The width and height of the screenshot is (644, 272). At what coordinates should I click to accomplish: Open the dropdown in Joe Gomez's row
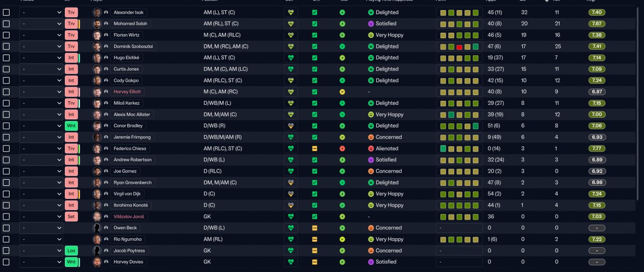coord(41,171)
